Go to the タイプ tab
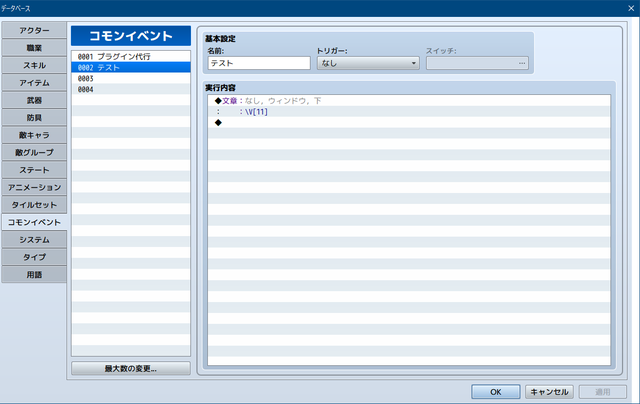 click(34, 257)
